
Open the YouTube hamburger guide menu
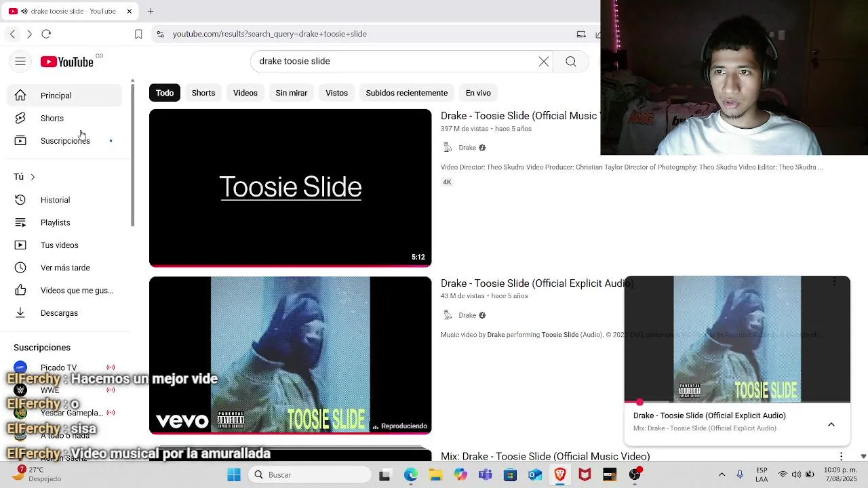point(20,62)
